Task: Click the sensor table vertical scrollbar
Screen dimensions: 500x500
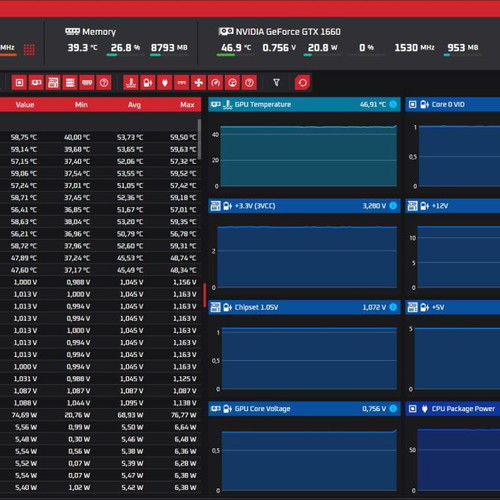Action: 199,139
